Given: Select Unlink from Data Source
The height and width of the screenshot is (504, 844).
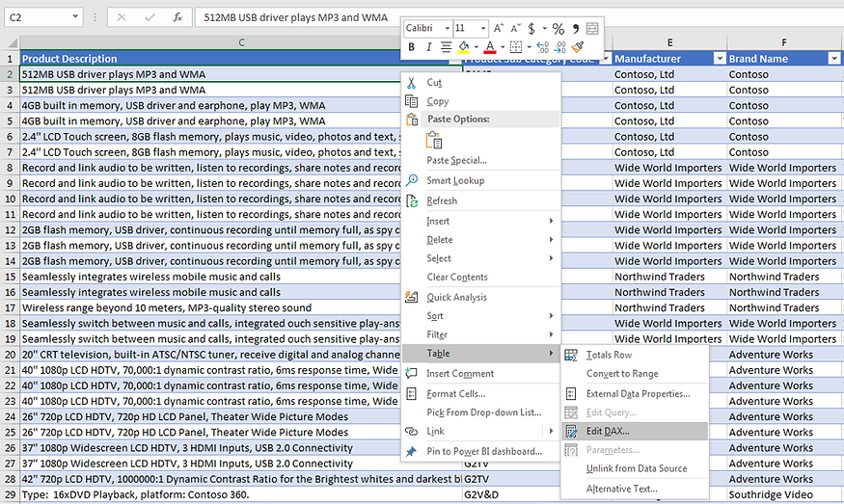Looking at the screenshot, I should pyautogui.click(x=635, y=468).
